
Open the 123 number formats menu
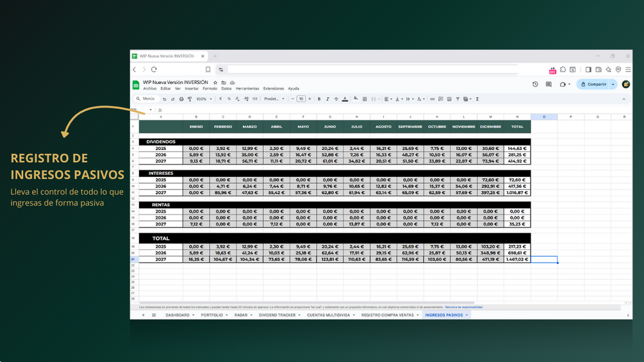tap(255, 99)
